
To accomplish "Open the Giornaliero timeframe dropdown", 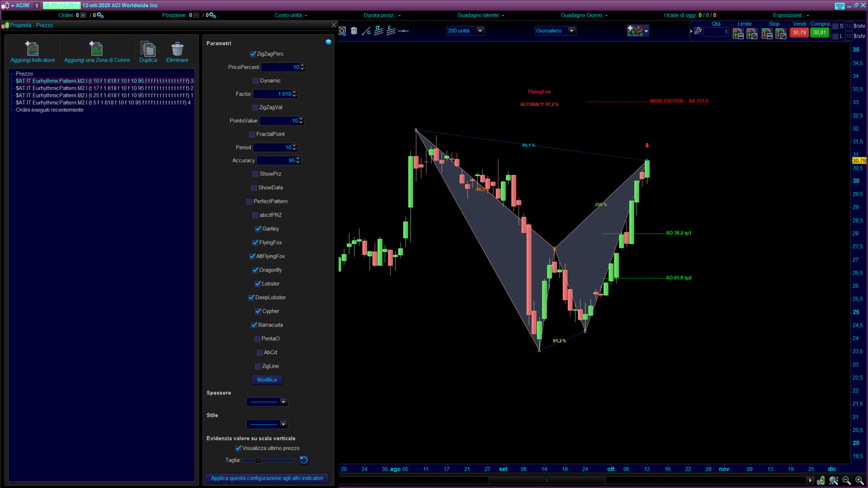I will click(x=571, y=31).
